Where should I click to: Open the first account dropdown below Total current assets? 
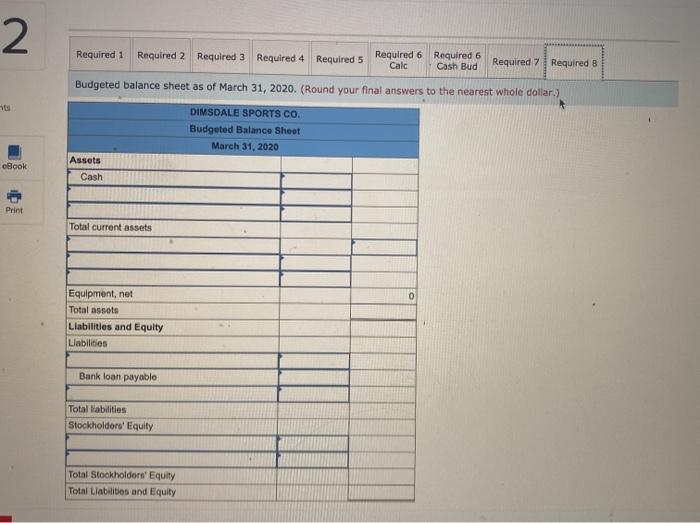click(174, 245)
